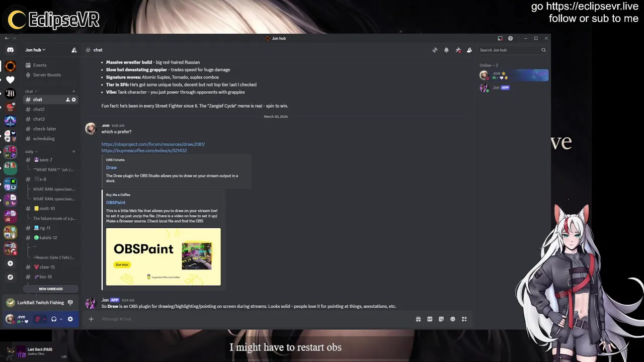644x362 pixels.
Task: Open the rig-11 channel
Action: coord(45,228)
